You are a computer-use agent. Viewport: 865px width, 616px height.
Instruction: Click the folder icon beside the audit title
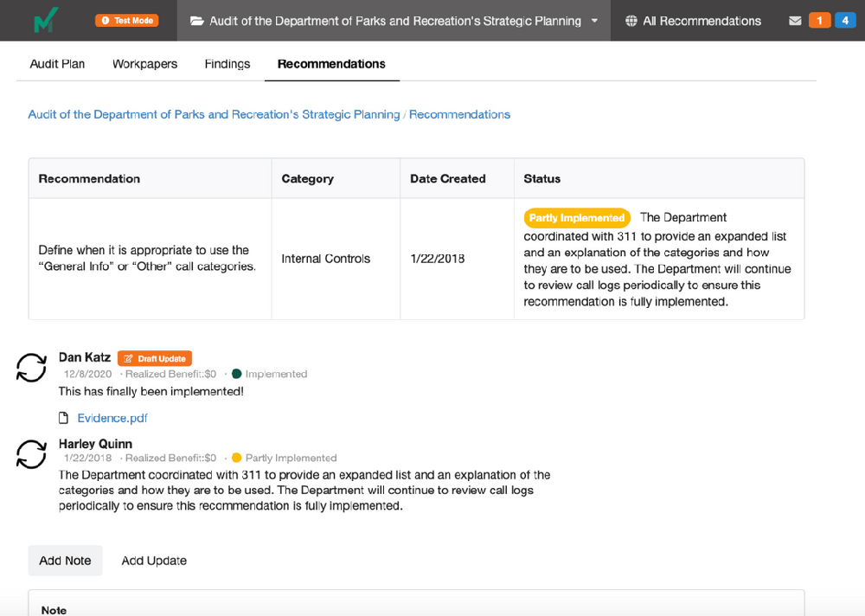[x=197, y=21]
